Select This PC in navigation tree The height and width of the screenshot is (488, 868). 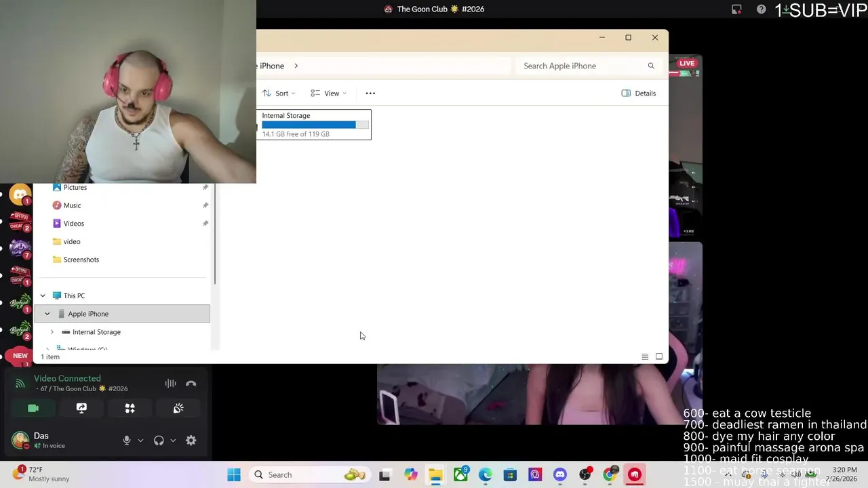click(x=74, y=296)
